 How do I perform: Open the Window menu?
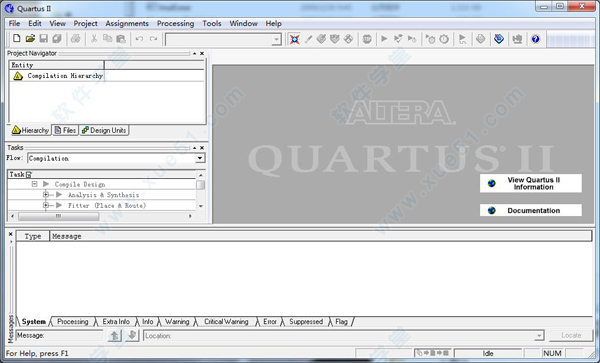pyautogui.click(x=243, y=23)
